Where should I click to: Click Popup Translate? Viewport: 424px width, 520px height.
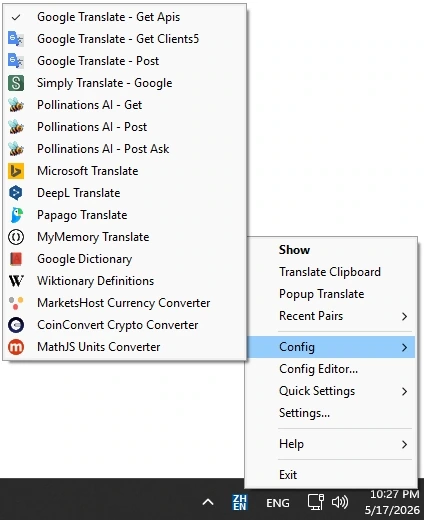pyautogui.click(x=331, y=294)
